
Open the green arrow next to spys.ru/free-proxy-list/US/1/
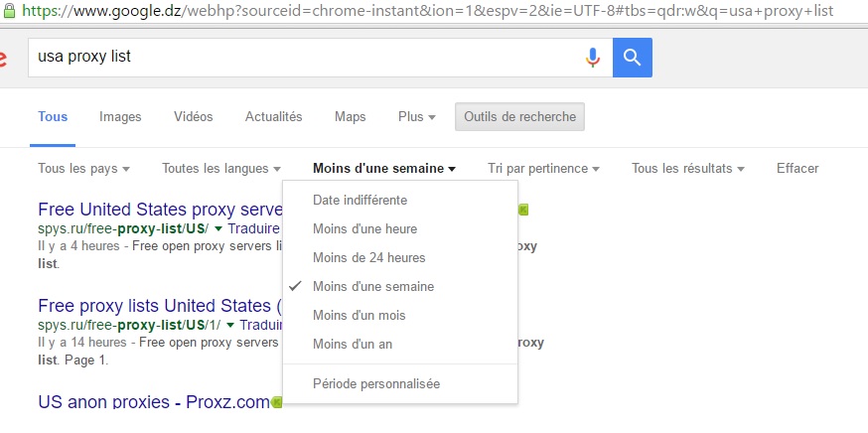[x=229, y=325]
